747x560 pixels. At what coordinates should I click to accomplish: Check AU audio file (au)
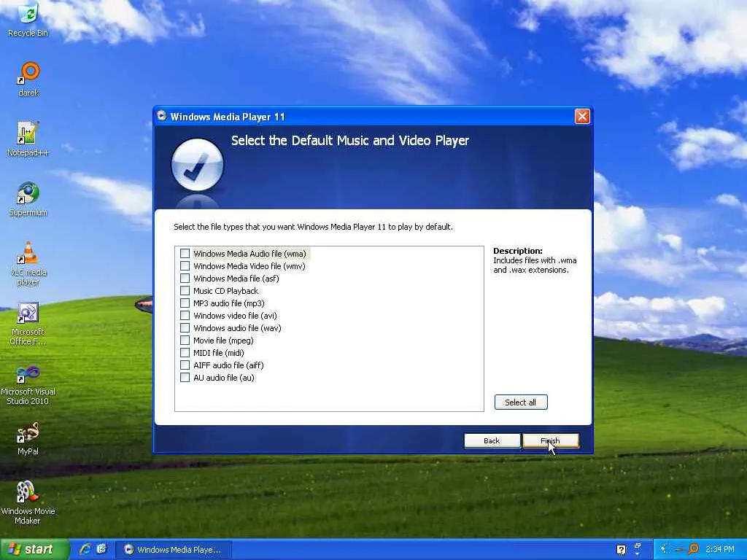tap(185, 377)
